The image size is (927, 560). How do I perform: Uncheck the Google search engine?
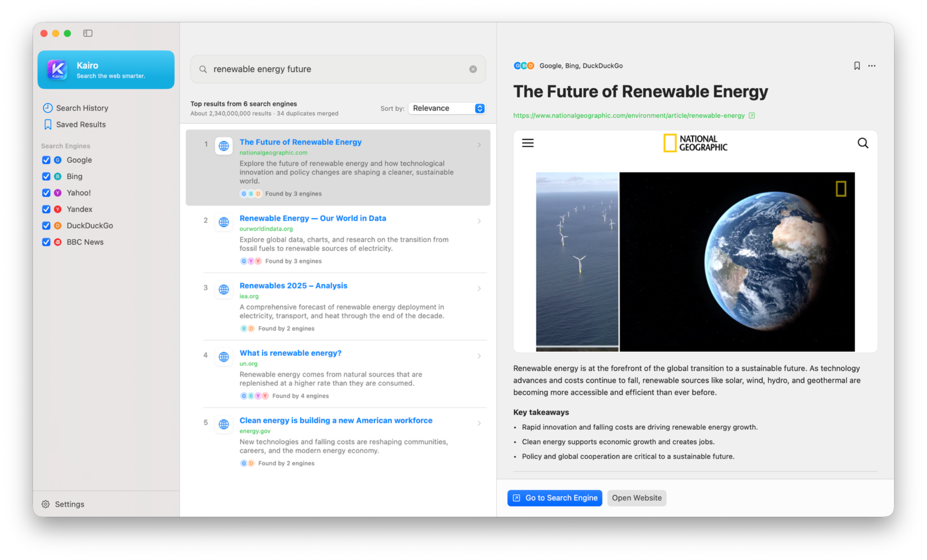pos(46,160)
